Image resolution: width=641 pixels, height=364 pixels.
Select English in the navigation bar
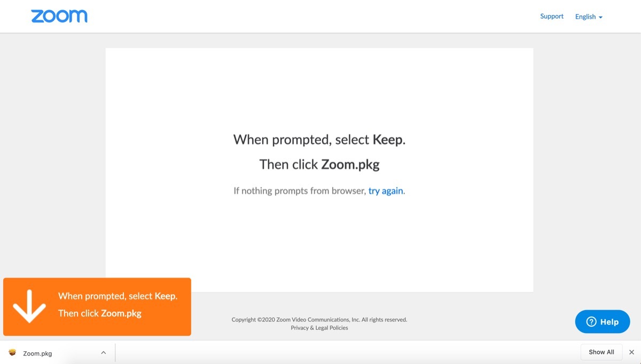coord(585,17)
